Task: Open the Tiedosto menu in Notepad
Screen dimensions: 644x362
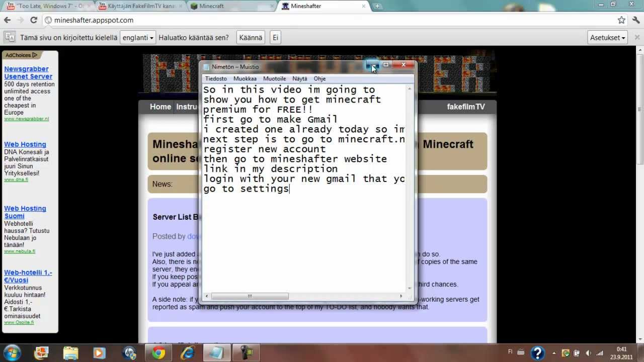Action: [216, 78]
